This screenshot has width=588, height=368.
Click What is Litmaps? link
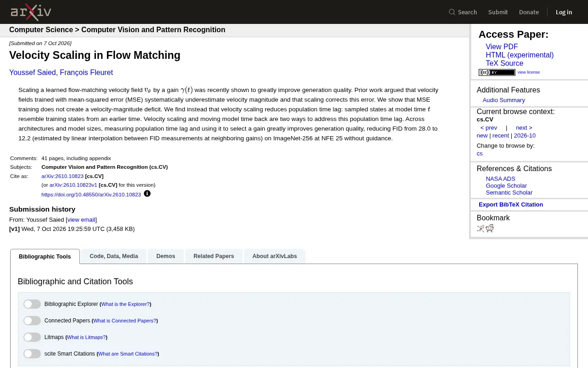pos(86,337)
